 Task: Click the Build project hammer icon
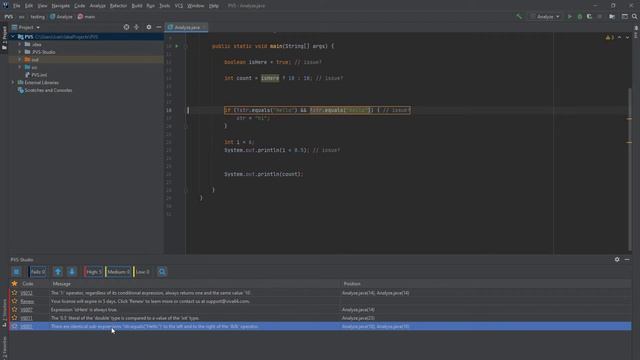(519, 17)
